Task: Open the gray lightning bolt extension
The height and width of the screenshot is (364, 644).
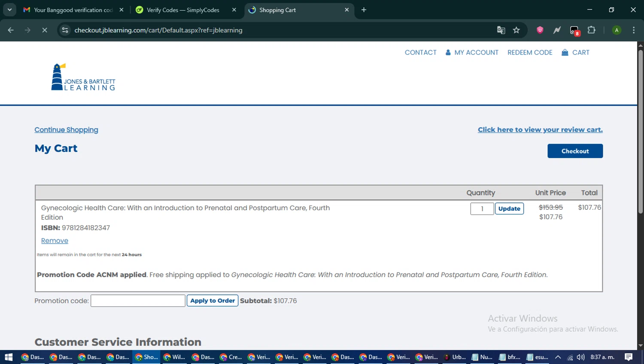Action: click(x=557, y=30)
